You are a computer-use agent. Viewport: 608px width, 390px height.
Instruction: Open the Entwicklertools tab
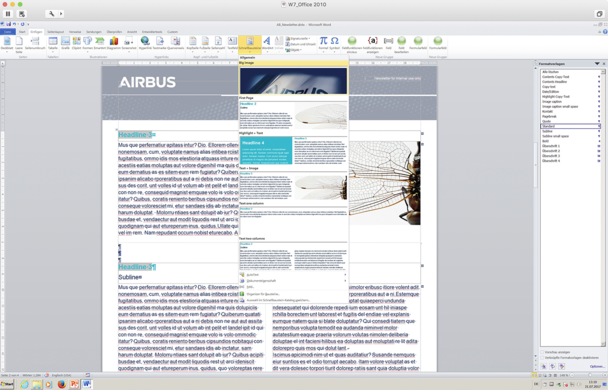tap(152, 32)
